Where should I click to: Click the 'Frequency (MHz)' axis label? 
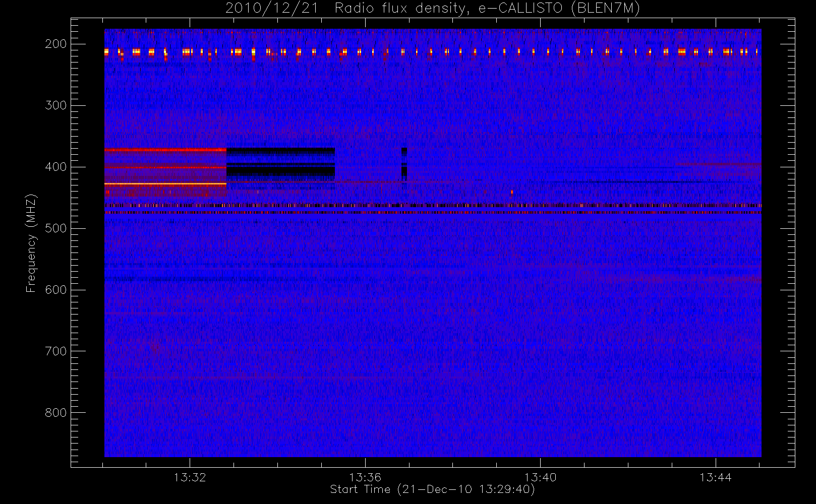[x=31, y=243]
